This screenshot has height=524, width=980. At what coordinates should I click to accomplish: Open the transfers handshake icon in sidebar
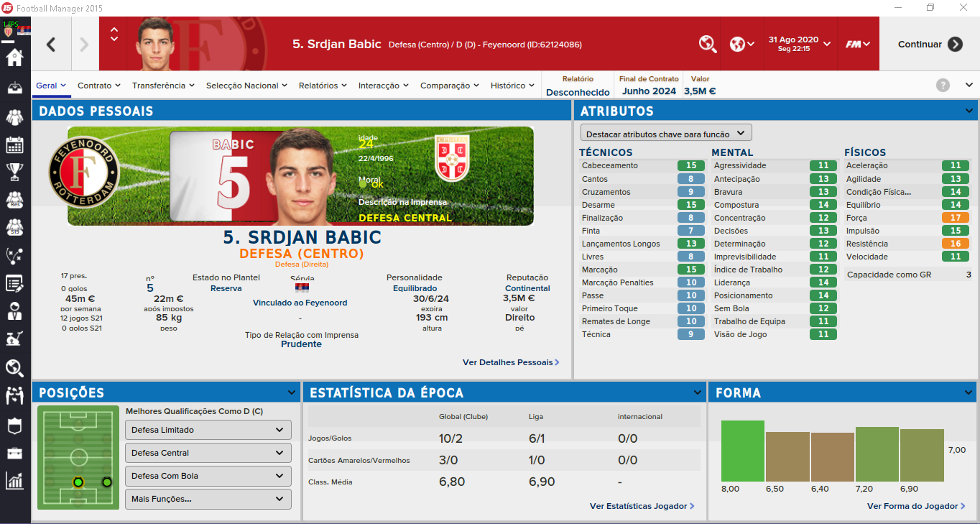pyautogui.click(x=14, y=395)
